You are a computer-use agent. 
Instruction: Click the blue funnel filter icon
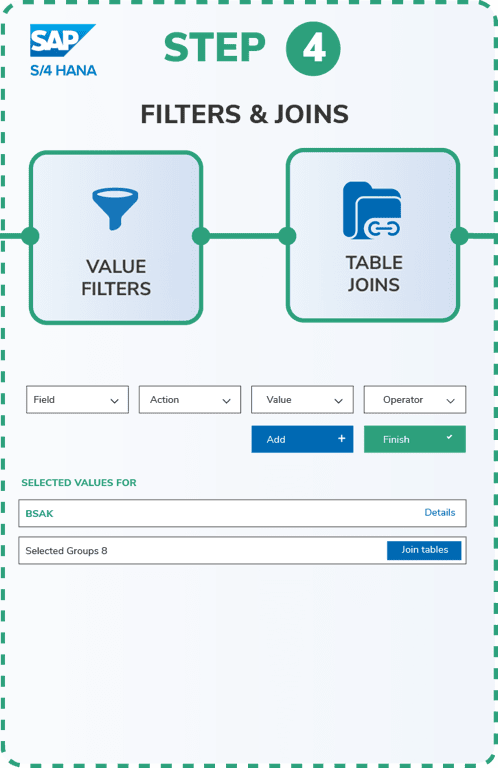point(115,209)
